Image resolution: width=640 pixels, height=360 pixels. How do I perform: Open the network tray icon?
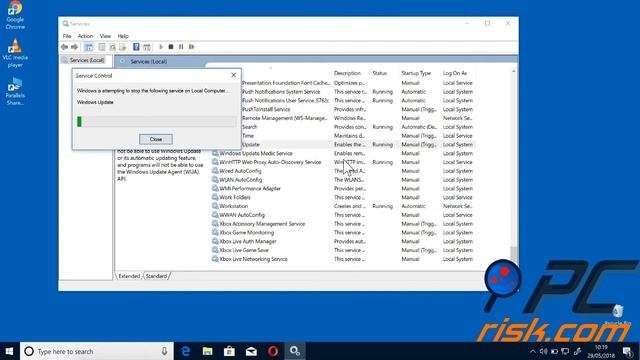(x=565, y=351)
